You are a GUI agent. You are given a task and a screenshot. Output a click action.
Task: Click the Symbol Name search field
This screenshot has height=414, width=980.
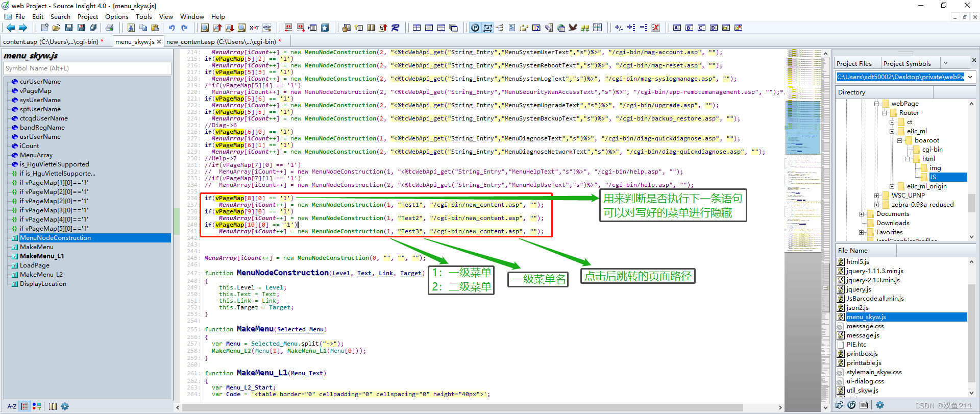88,68
